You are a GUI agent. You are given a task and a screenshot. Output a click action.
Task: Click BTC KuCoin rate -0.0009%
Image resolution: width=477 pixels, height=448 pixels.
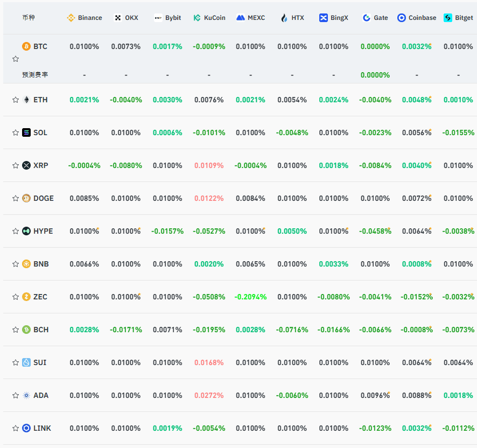pyautogui.click(x=209, y=46)
